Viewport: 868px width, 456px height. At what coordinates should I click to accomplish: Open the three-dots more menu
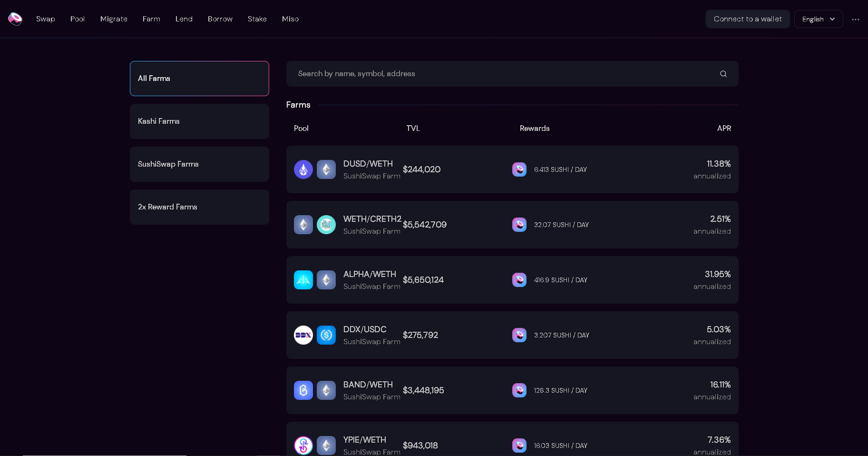tap(856, 20)
